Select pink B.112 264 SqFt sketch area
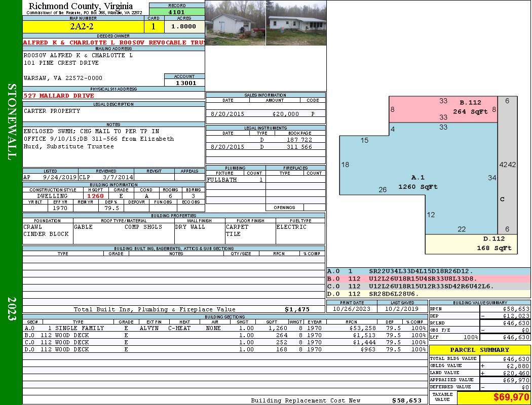The image size is (532, 405). (x=443, y=109)
